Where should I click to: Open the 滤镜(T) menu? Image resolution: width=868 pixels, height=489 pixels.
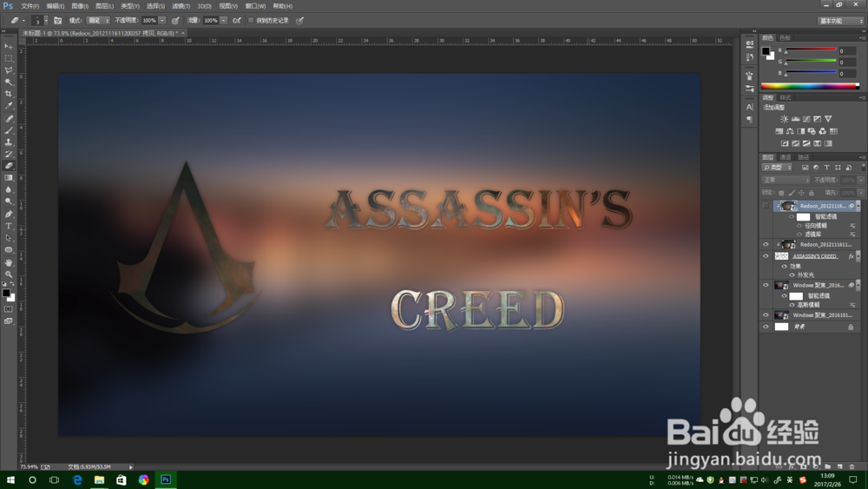tap(181, 6)
